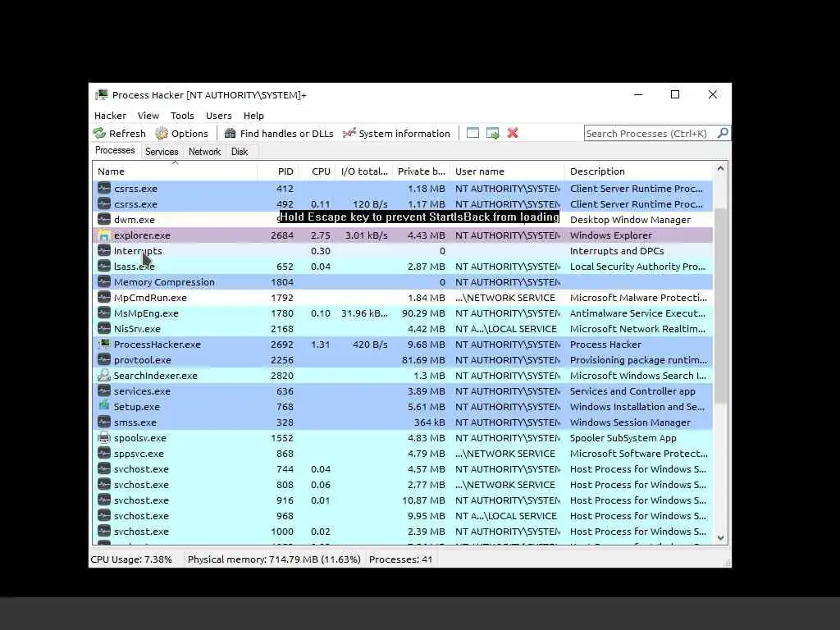
Task: Click the red X kill window icon
Action: 513,133
